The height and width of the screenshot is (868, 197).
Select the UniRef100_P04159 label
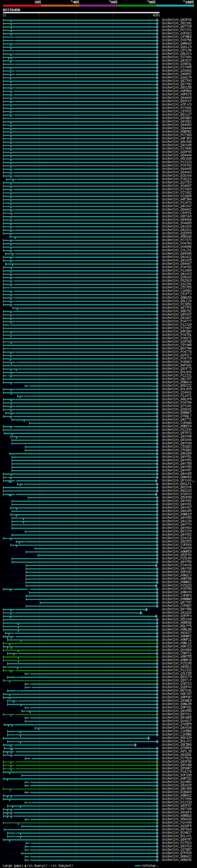177,548
